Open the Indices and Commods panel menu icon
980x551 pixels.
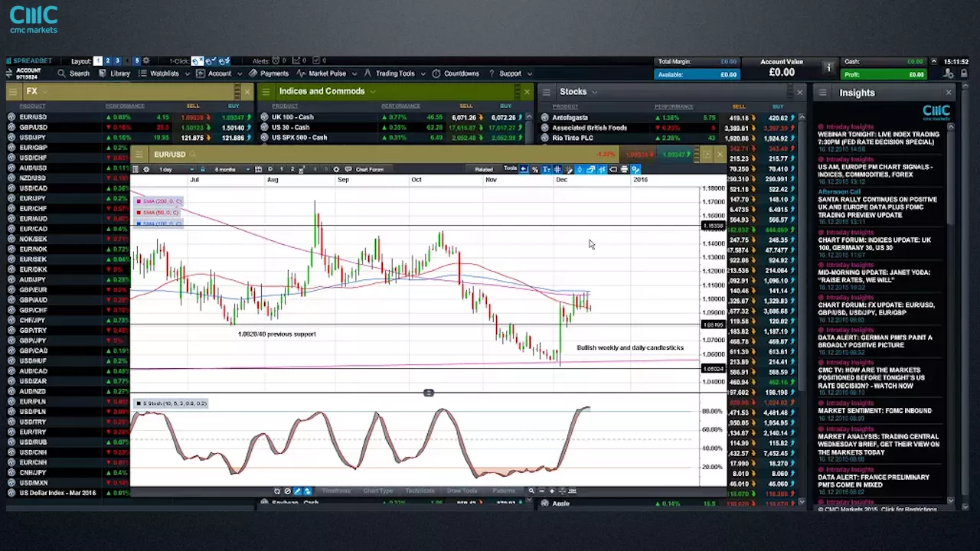(x=266, y=92)
